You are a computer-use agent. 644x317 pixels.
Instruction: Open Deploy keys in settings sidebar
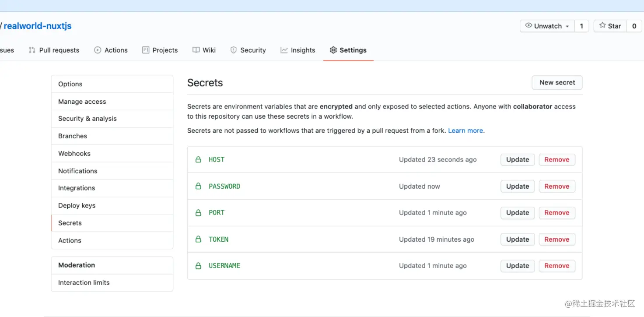(x=77, y=205)
